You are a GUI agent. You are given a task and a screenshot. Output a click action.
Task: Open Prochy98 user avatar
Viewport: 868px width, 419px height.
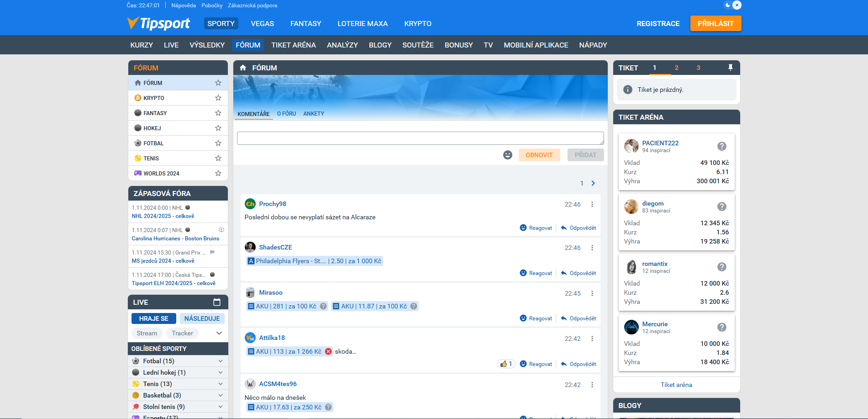(250, 204)
